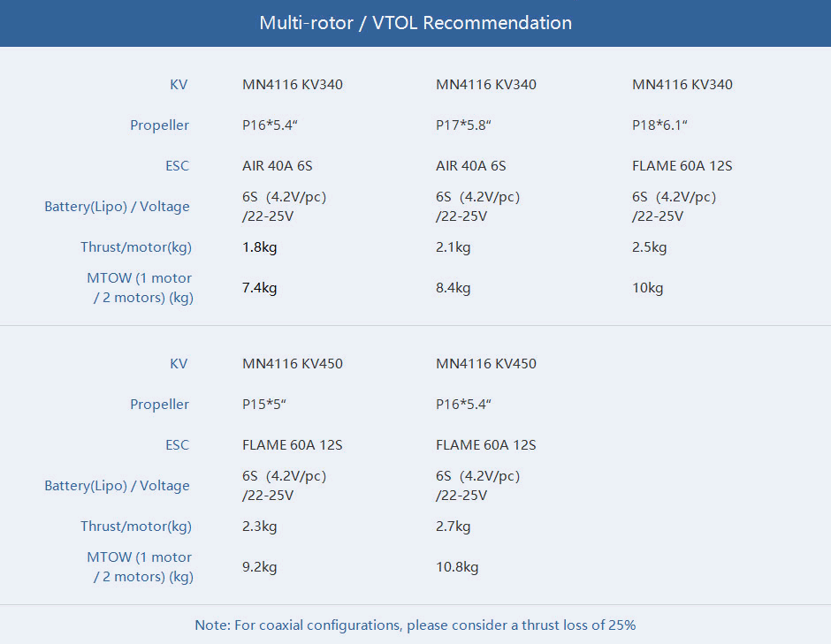Select the 9.2kg MTOW value

pos(260,567)
